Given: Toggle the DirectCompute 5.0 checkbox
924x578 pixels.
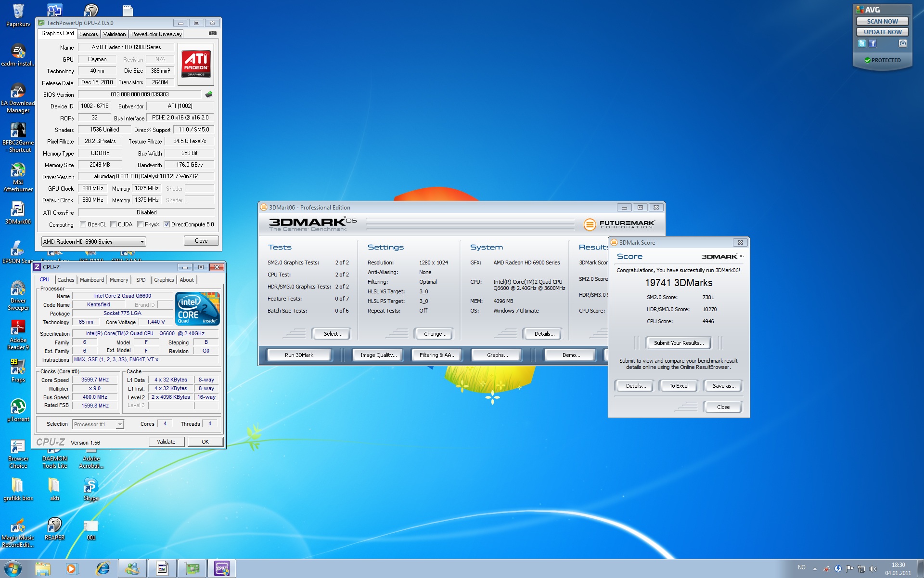Looking at the screenshot, I should pos(167,224).
